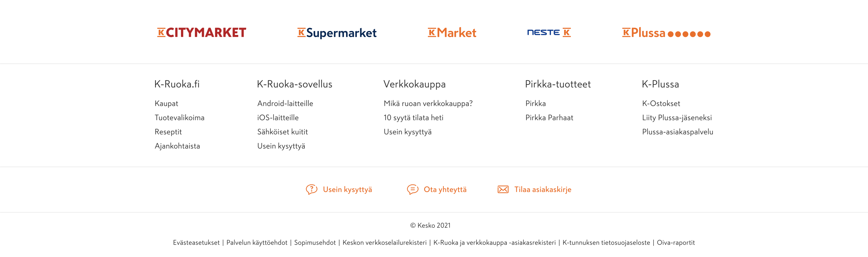868x257 pixels.
Task: Click the K-Plussa logo
Action: pyautogui.click(x=666, y=33)
